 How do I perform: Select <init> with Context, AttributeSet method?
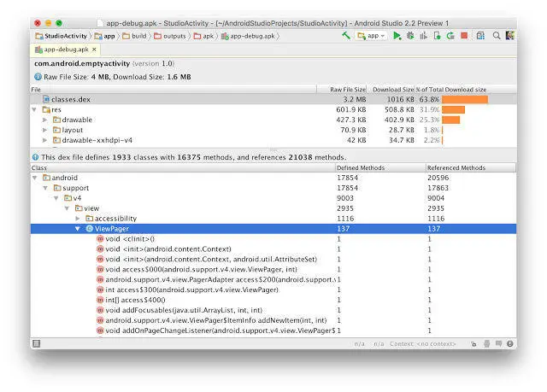(x=273, y=259)
